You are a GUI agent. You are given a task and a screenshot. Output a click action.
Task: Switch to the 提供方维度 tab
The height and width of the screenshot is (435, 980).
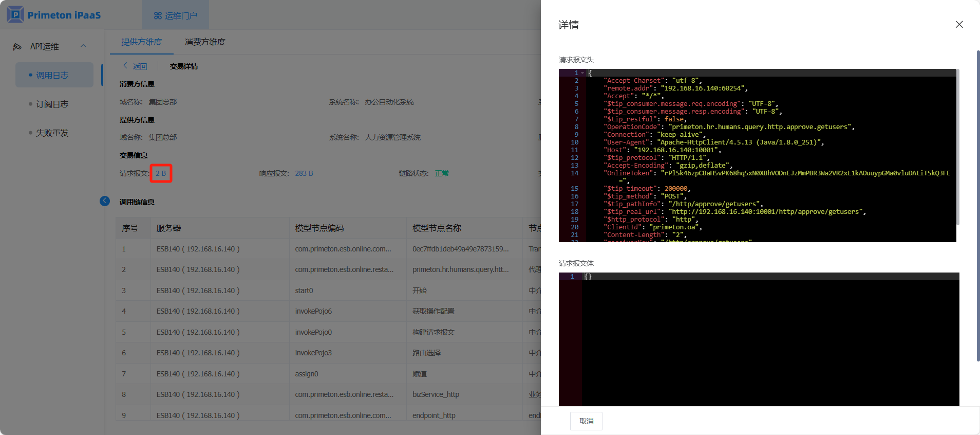coord(141,42)
